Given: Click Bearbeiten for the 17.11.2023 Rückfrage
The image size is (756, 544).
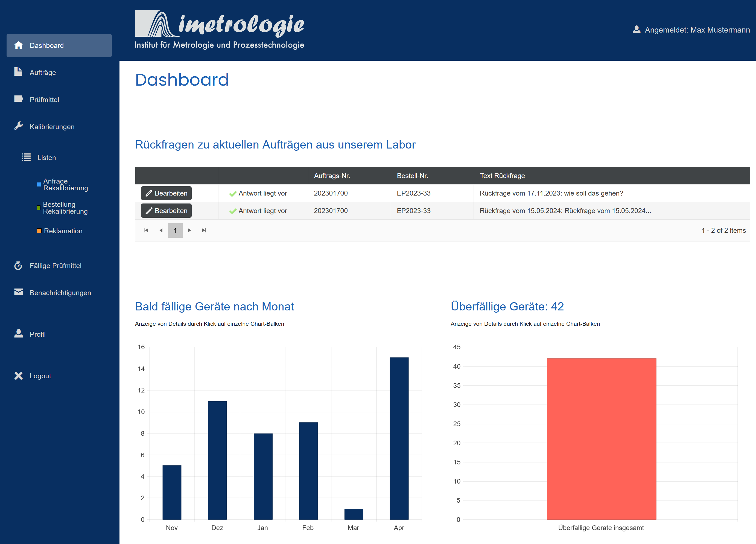Looking at the screenshot, I should (166, 193).
